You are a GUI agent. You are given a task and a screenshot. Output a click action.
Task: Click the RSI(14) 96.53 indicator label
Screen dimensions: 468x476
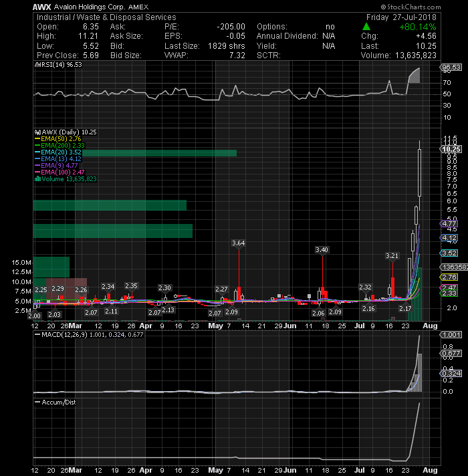tap(62, 65)
